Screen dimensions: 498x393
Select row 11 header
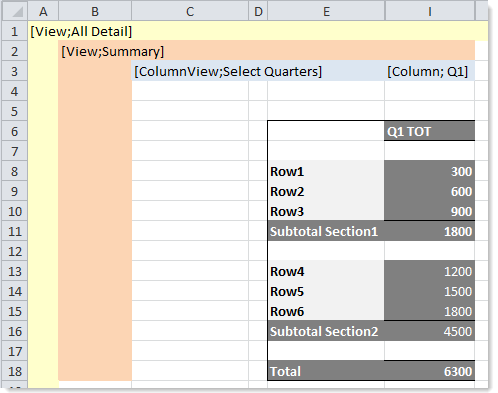click(15, 231)
